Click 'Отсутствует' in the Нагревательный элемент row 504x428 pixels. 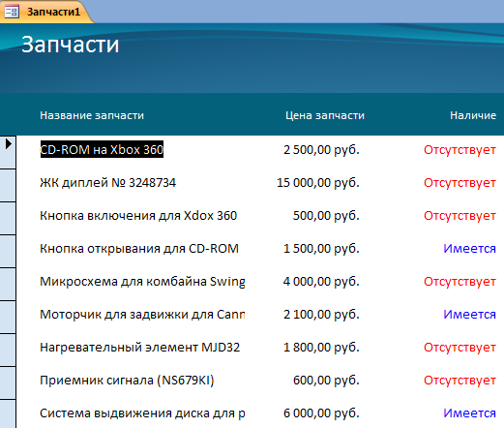pos(460,348)
